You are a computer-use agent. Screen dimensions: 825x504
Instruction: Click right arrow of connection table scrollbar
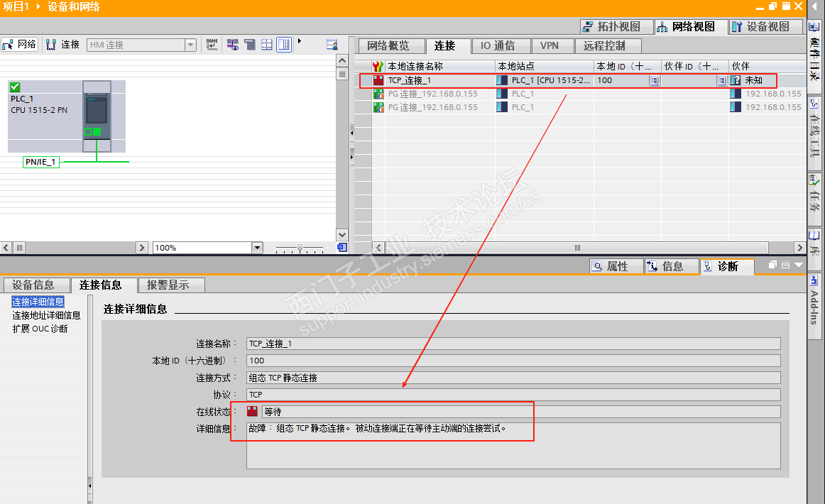click(799, 247)
